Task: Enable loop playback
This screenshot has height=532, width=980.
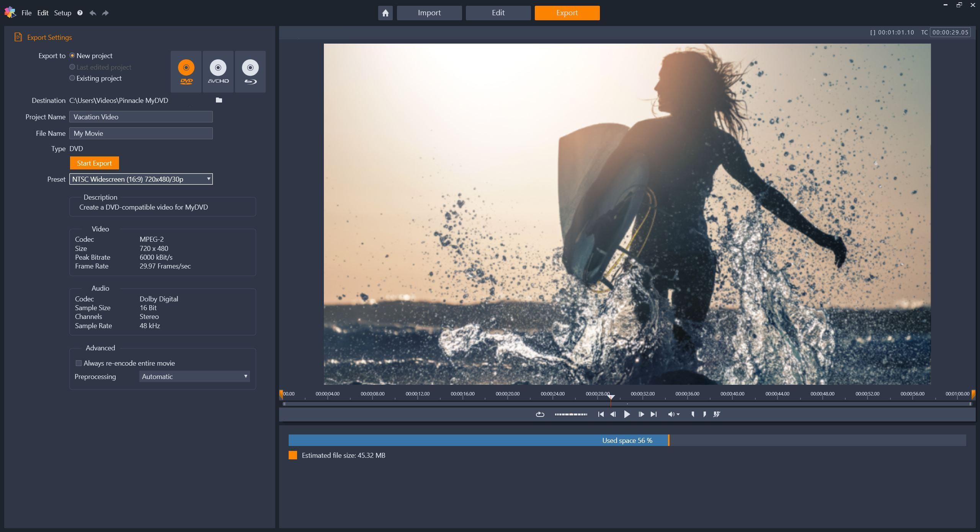Action: [539, 414]
